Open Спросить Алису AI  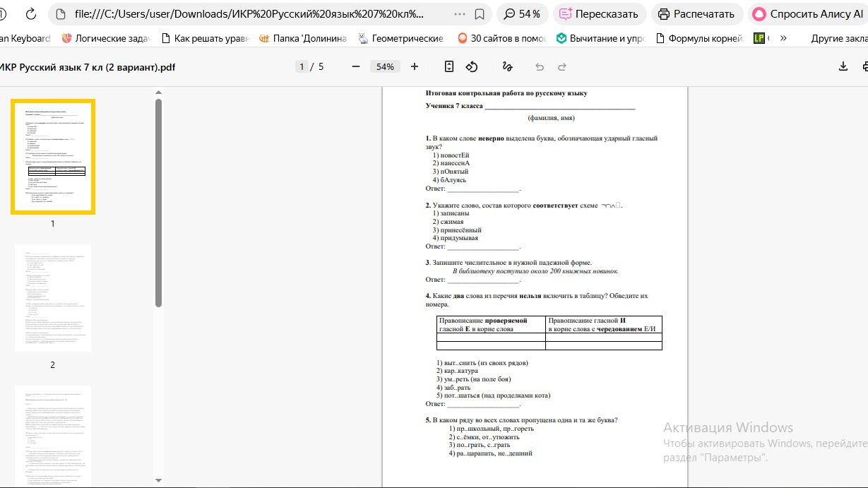[807, 14]
